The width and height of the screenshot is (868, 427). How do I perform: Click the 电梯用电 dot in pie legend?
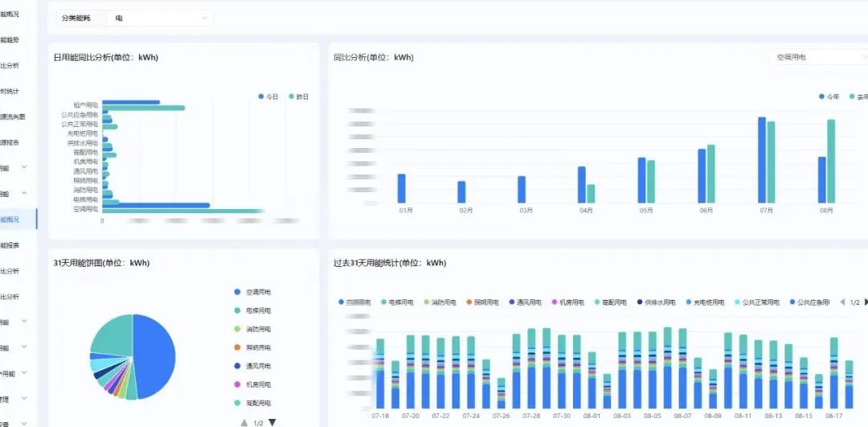[x=237, y=310]
